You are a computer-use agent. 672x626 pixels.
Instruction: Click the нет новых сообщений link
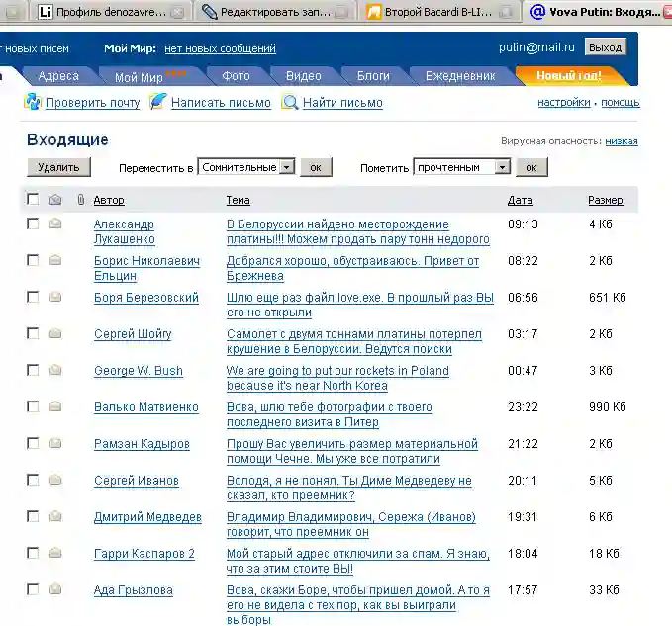221,48
